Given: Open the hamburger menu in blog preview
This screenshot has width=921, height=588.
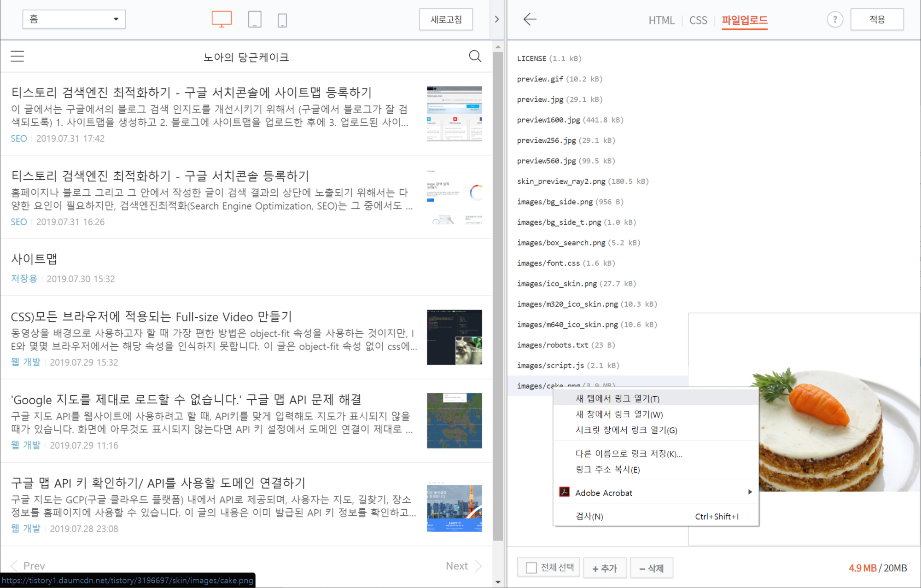Looking at the screenshot, I should pos(17,56).
